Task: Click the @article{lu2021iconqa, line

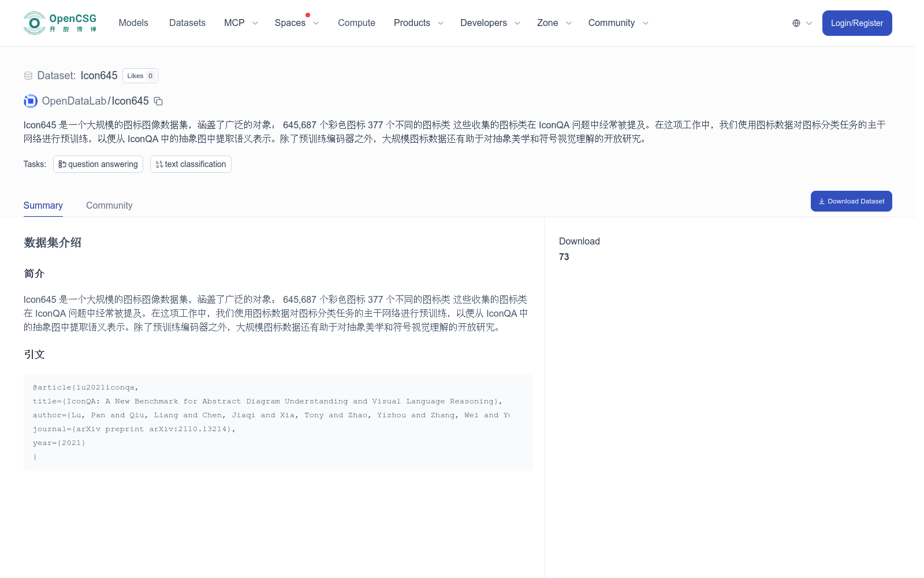Action: point(85,387)
